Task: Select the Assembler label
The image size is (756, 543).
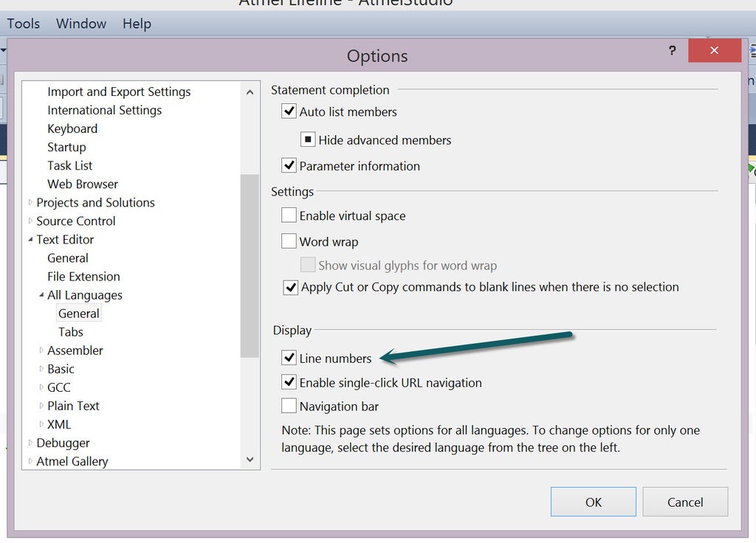Action: 75,350
